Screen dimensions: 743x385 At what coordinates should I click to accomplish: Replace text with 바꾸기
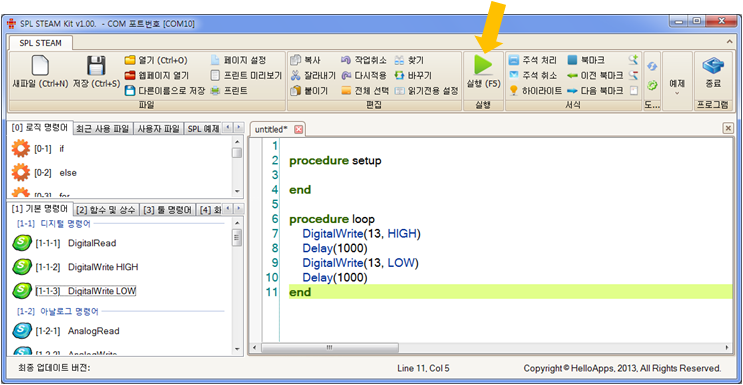pyautogui.click(x=413, y=75)
